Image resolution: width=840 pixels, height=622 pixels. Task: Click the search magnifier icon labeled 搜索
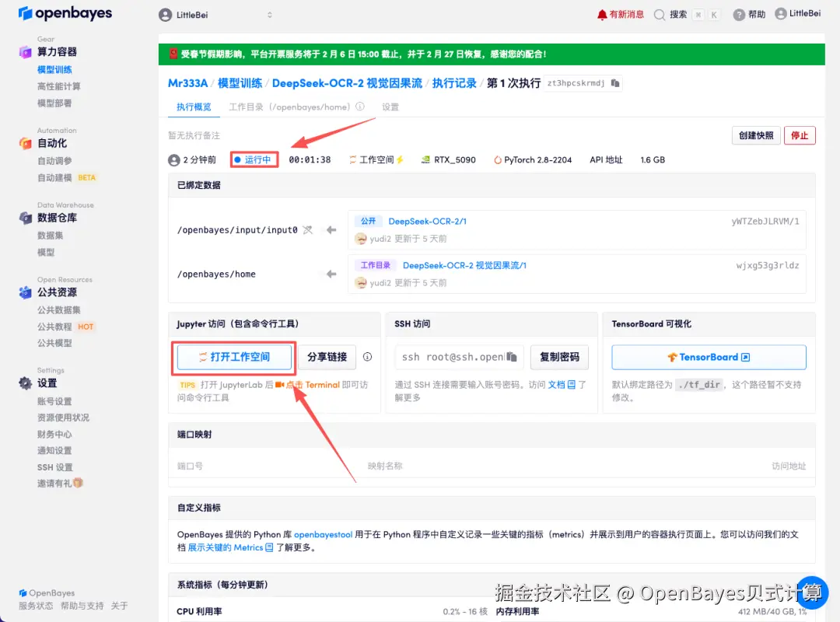tap(660, 13)
